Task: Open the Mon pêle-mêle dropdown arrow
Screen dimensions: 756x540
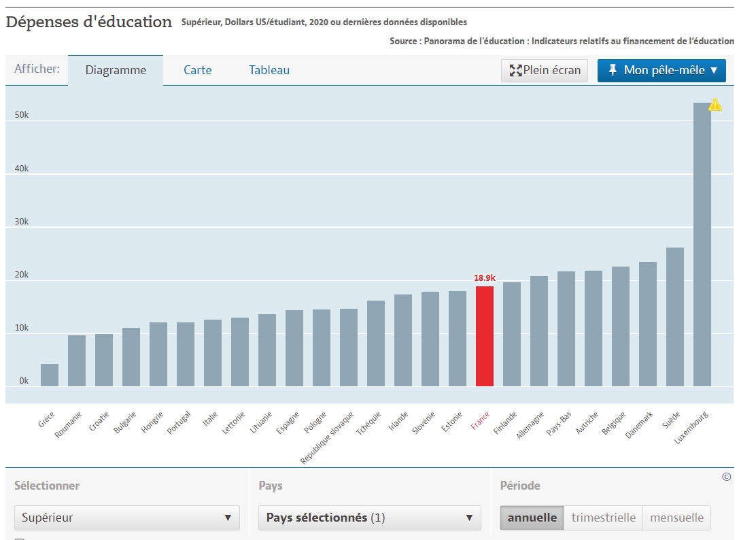Action: [x=714, y=70]
